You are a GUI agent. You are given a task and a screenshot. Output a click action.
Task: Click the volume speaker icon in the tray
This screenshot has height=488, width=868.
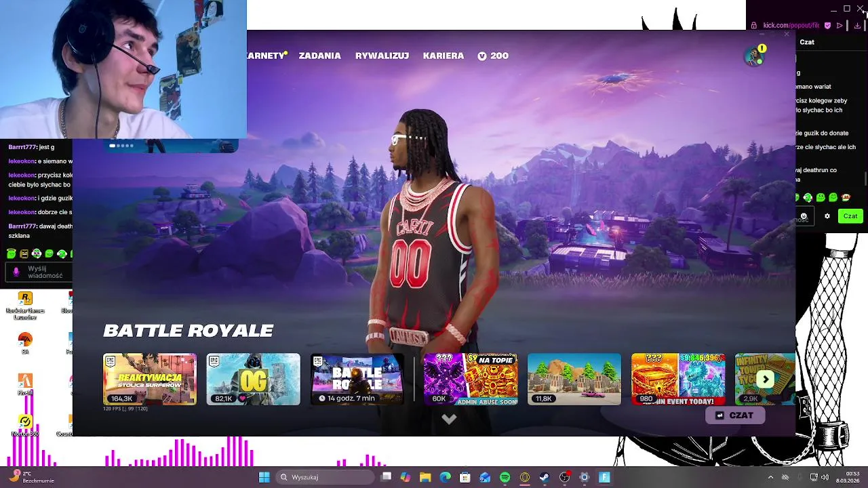[825, 477]
